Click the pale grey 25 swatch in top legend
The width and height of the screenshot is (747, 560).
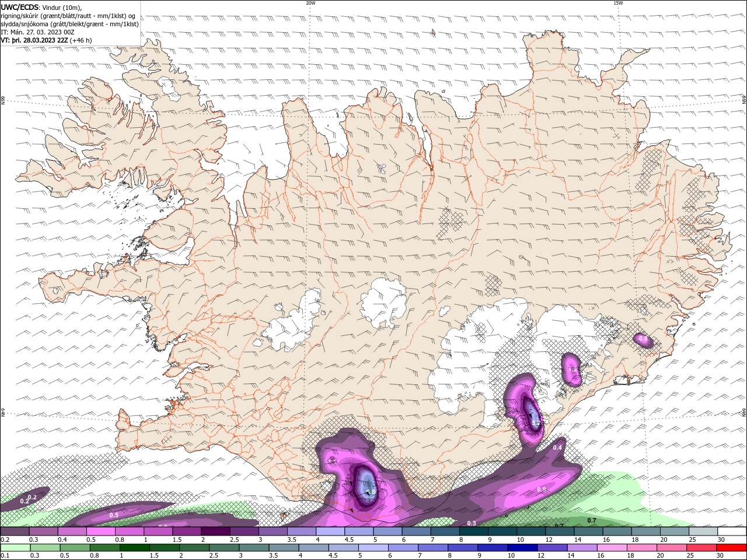tap(703, 531)
